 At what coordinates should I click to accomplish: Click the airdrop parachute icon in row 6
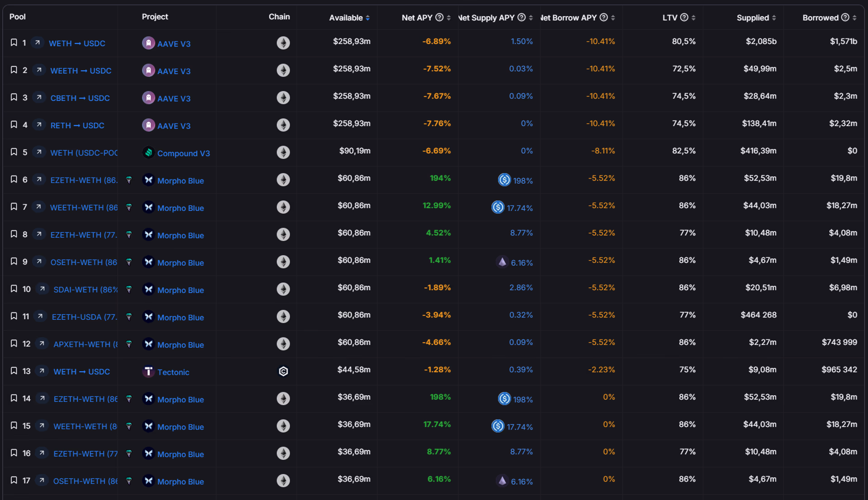(129, 180)
